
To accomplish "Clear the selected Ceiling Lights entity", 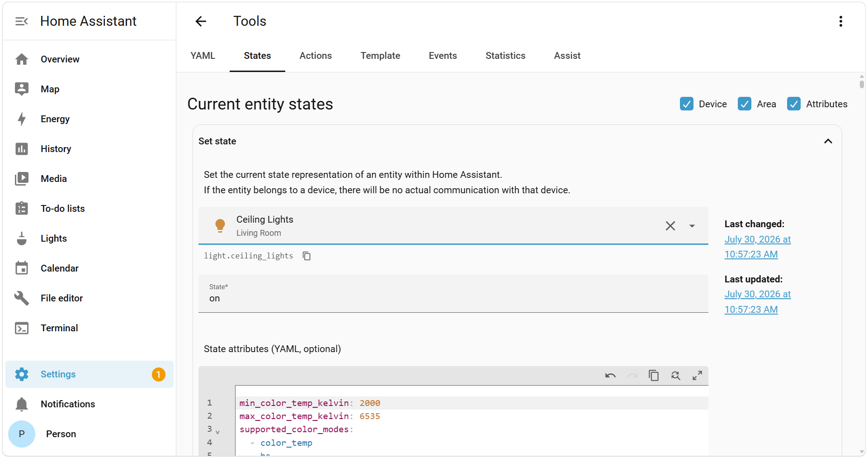I will pos(670,226).
